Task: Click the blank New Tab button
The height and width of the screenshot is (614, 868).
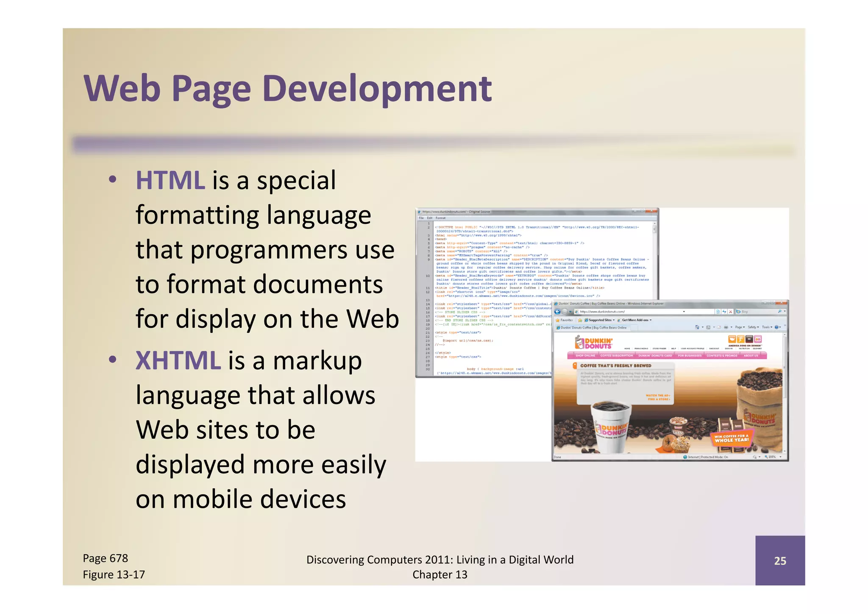Action: [634, 328]
